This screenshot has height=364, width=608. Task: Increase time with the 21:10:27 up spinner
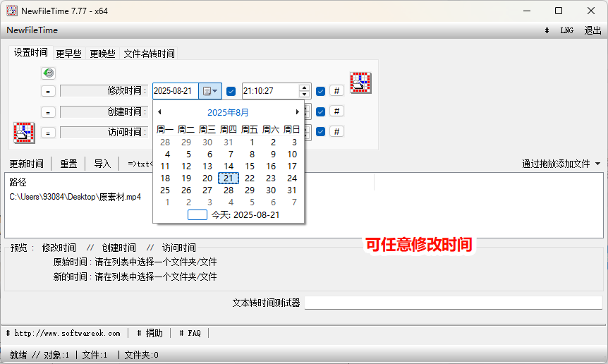tap(305, 87)
